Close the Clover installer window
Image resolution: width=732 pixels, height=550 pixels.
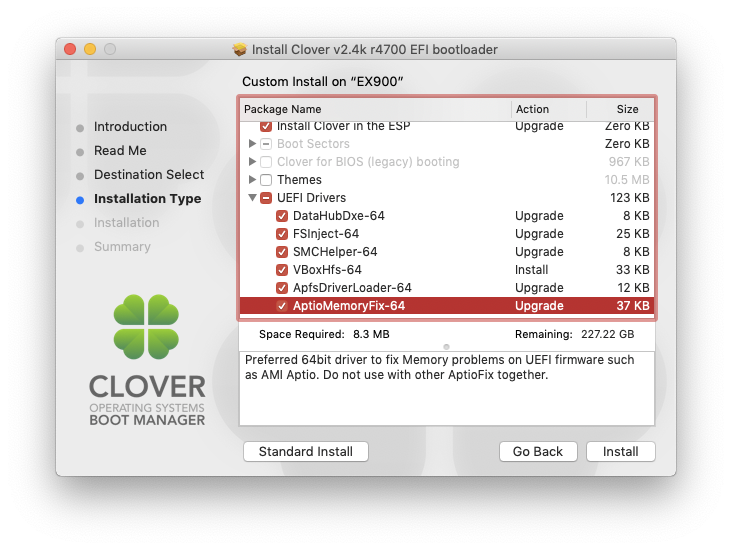pyautogui.click(x=70, y=49)
